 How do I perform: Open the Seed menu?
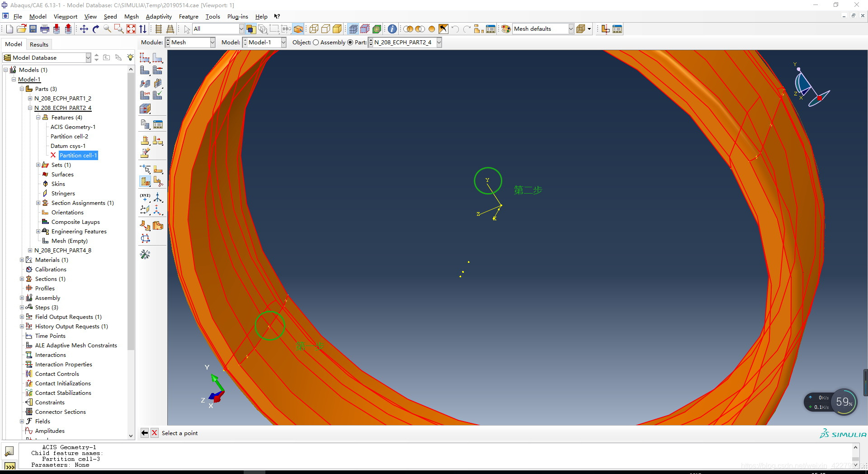(110, 17)
